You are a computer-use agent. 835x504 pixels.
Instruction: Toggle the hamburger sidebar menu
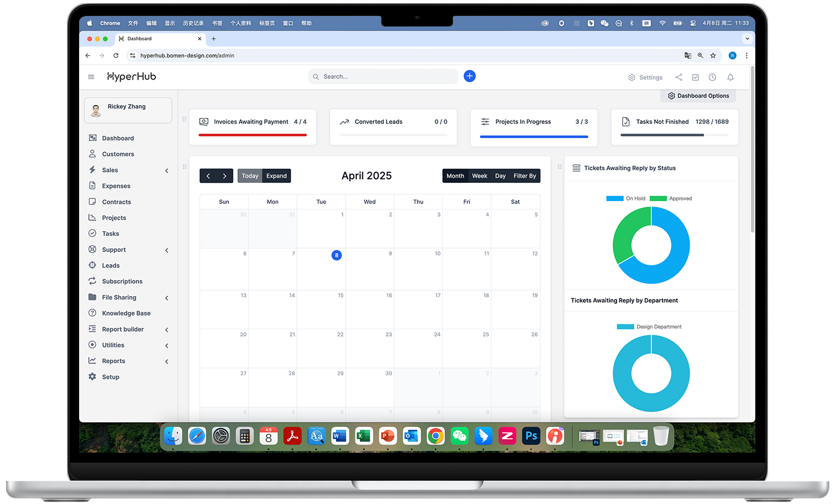pyautogui.click(x=91, y=77)
